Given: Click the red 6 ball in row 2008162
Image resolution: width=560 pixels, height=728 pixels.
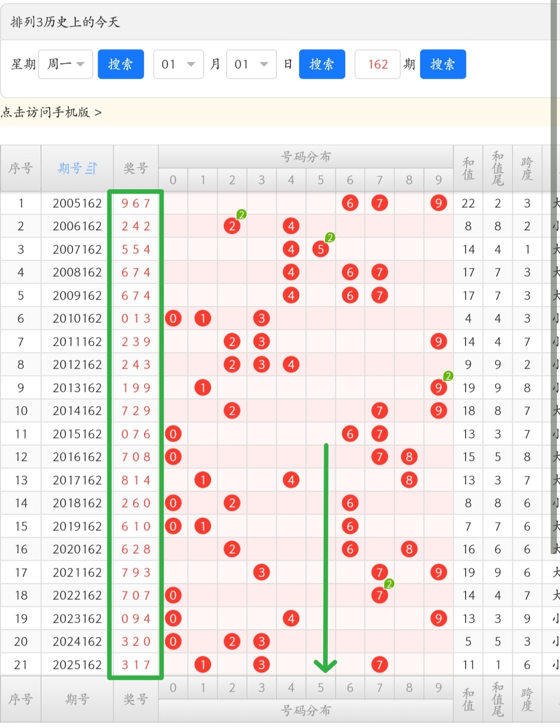Looking at the screenshot, I should [x=350, y=272].
